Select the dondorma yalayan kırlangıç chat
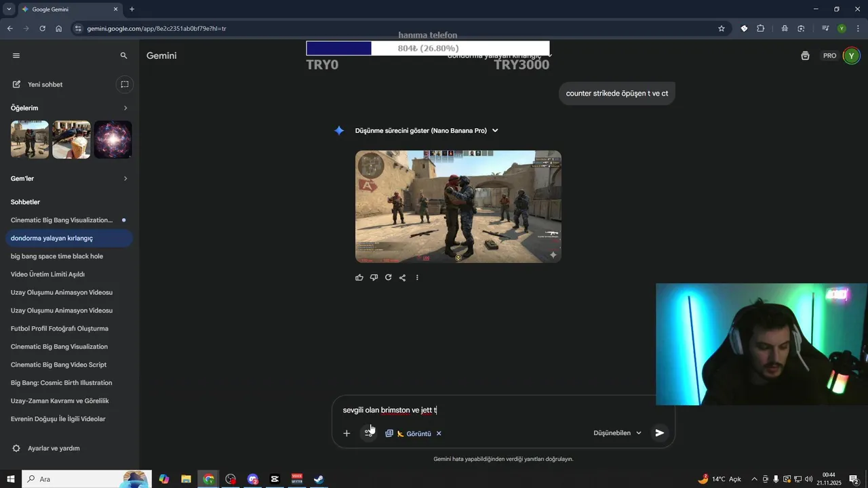Screen dimensions: 868x488 tap(68, 238)
